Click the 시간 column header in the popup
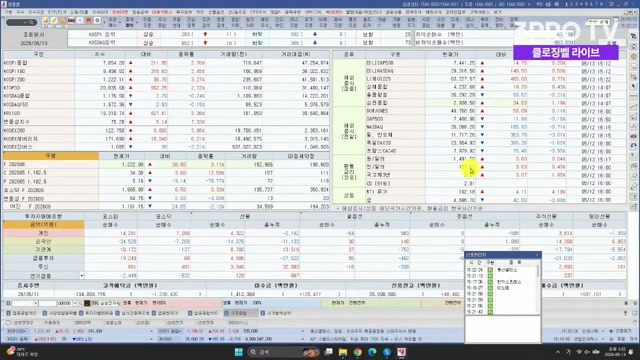The width and height of the screenshot is (640, 360). coord(475,262)
